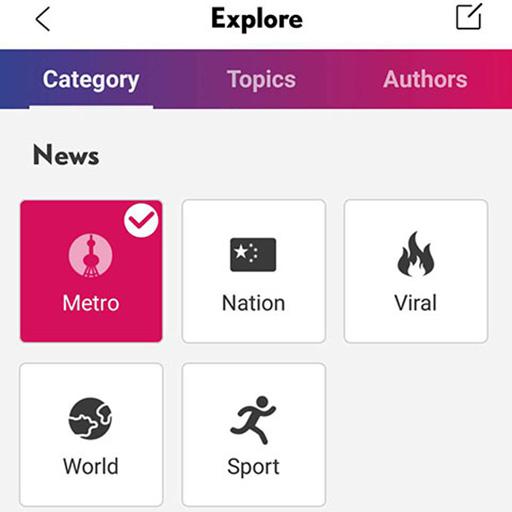Select the Nation category tile label
512x512 pixels.
point(253,303)
